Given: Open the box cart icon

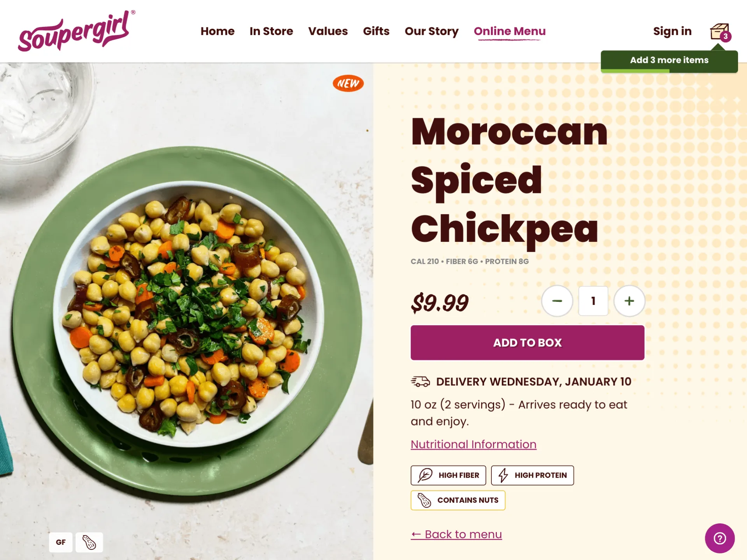Looking at the screenshot, I should coord(719,32).
